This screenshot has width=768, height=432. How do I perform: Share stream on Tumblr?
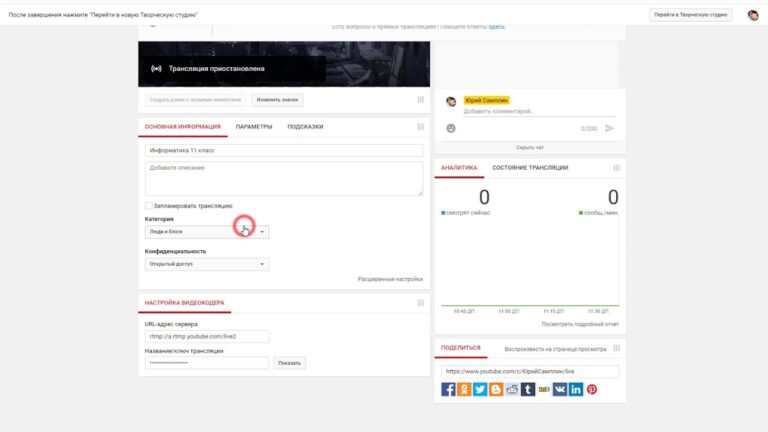coord(528,389)
